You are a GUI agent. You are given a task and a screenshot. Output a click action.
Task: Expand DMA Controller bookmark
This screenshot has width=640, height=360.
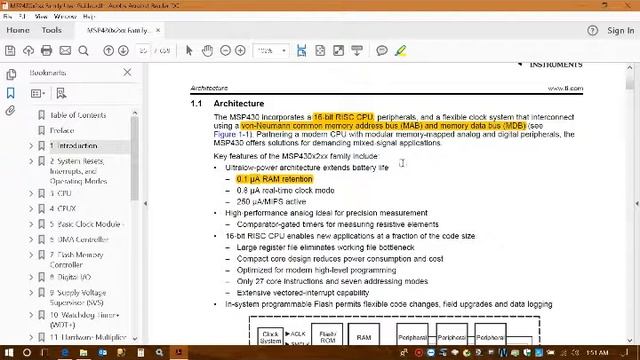[31, 240]
